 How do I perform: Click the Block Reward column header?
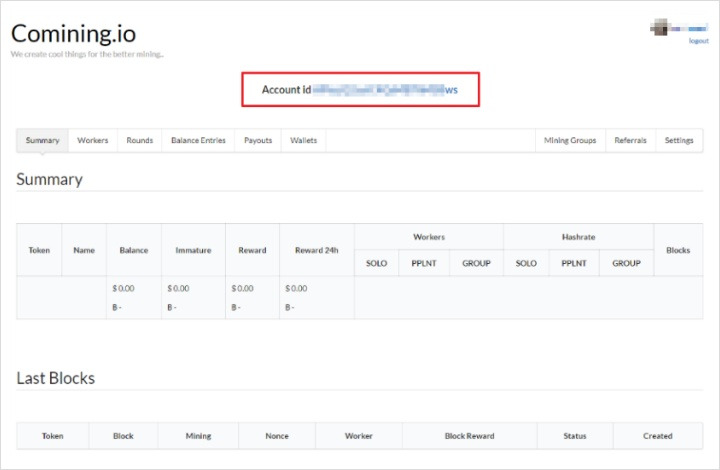470,436
